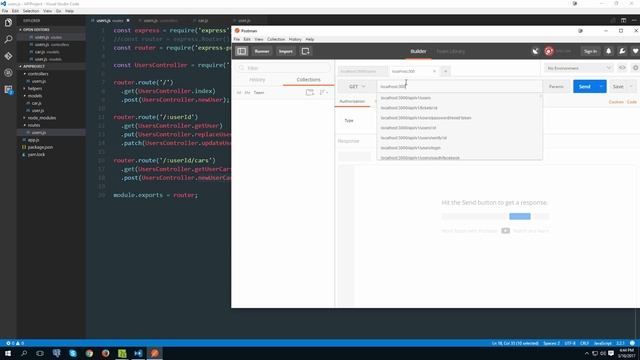Click the environment quick look eye icon
This screenshot has width=640, height=360.
pos(622,68)
